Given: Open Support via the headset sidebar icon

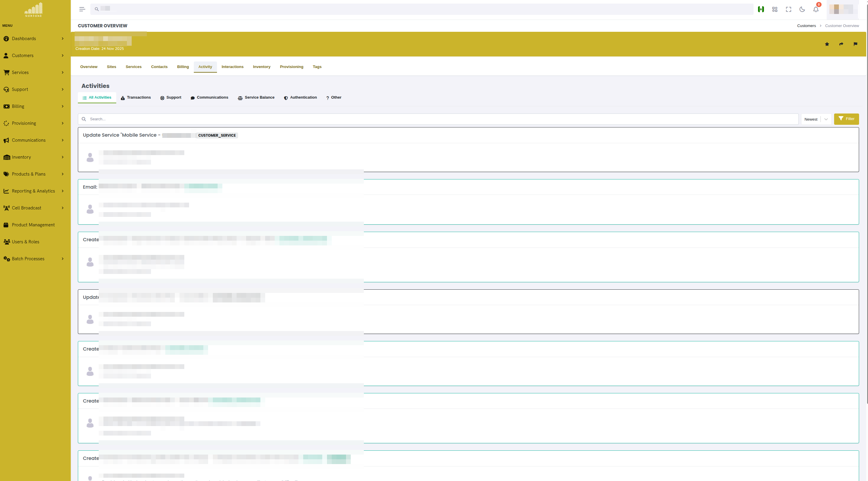Looking at the screenshot, I should 7,89.
